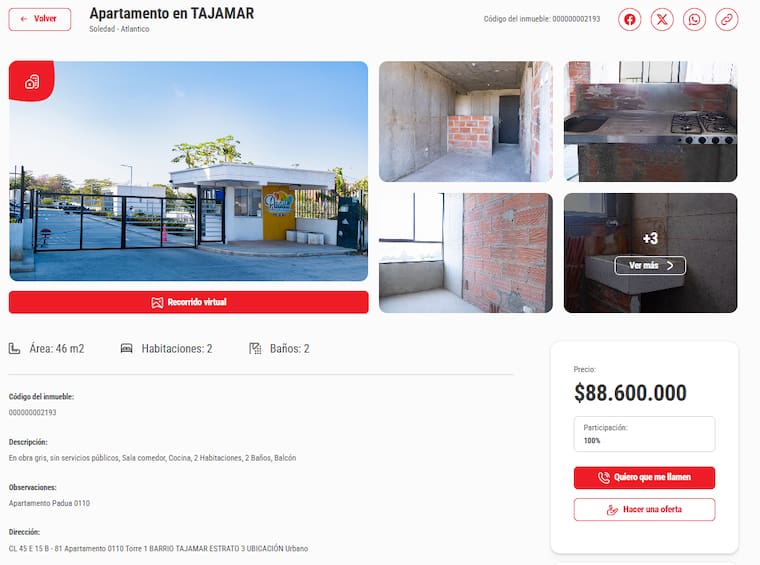Open the brick wall balcony photo
This screenshot has height=565, width=760.
point(466,253)
